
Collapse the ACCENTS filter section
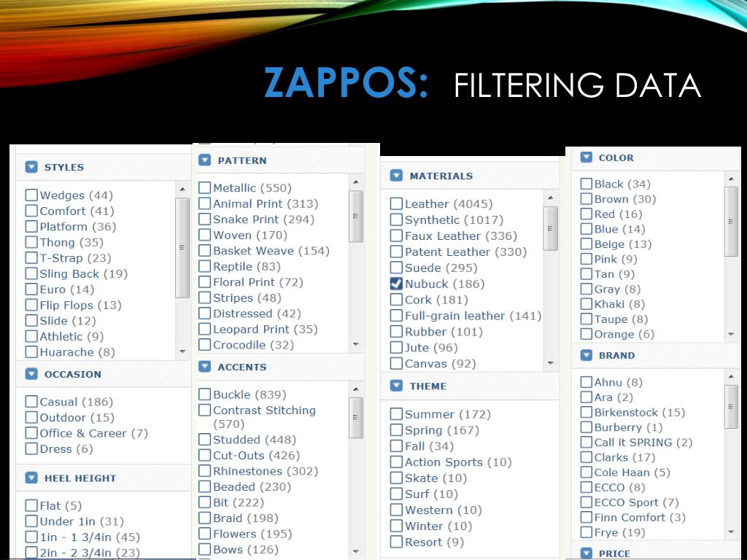pyautogui.click(x=205, y=367)
